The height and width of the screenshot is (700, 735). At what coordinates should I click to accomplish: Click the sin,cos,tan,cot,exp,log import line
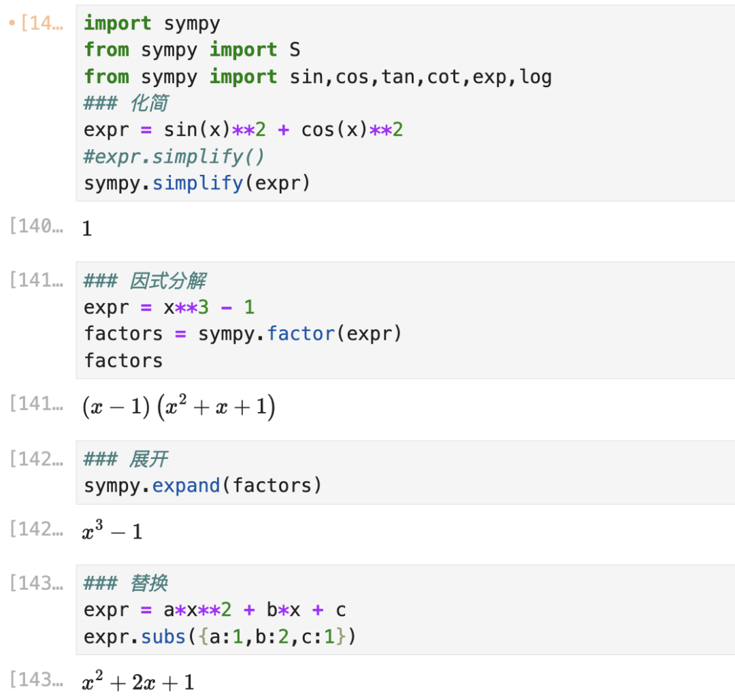(317, 76)
